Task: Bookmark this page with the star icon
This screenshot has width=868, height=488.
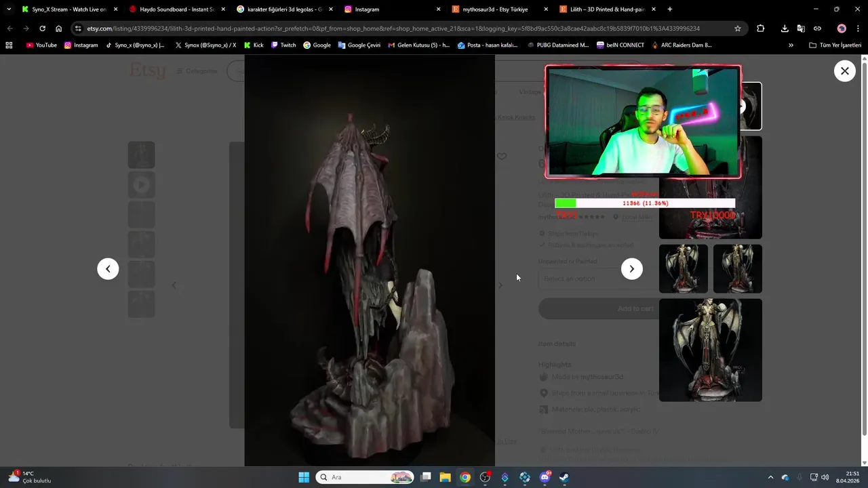Action: pyautogui.click(x=738, y=28)
